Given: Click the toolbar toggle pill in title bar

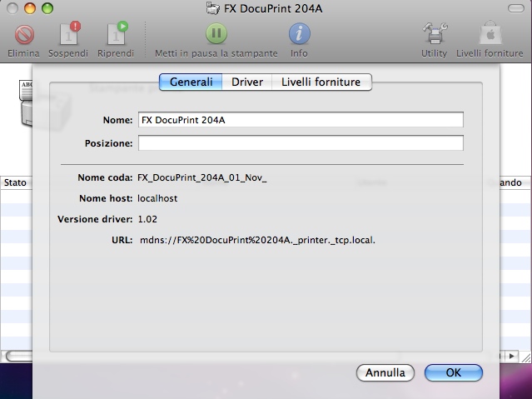Looking at the screenshot, I should [515, 8].
